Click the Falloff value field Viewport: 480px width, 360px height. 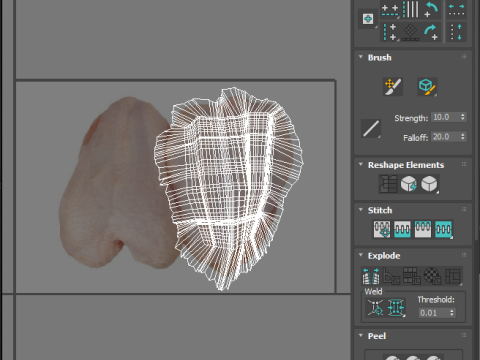tap(445, 137)
